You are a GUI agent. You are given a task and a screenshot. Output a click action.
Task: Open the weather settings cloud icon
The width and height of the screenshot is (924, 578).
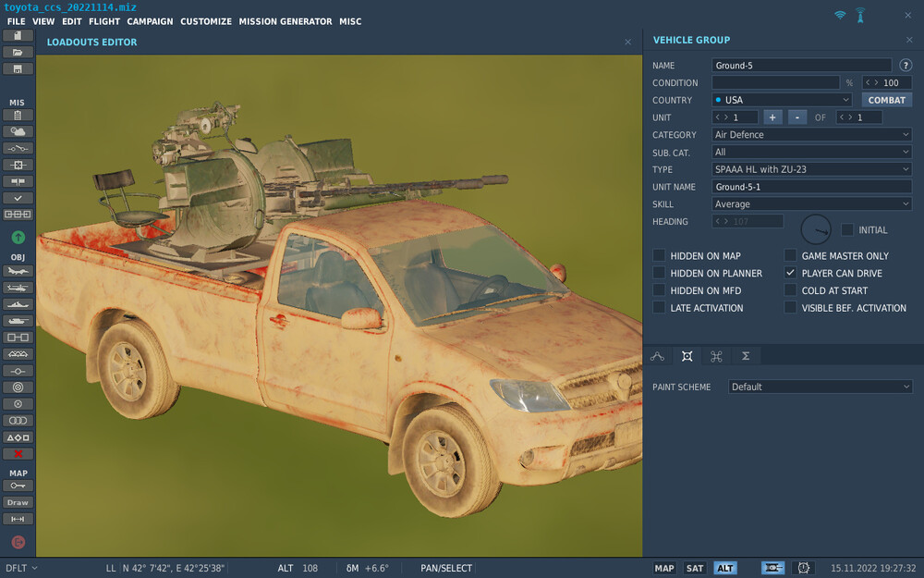click(x=18, y=131)
